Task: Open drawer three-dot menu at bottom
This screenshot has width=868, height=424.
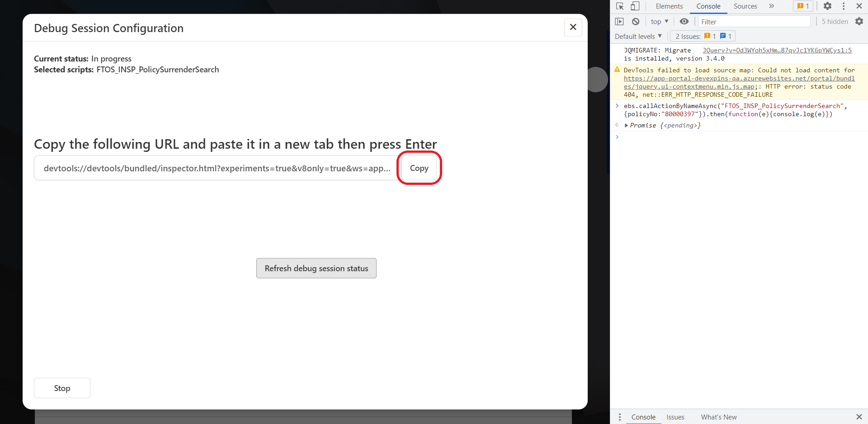Action: coord(620,417)
